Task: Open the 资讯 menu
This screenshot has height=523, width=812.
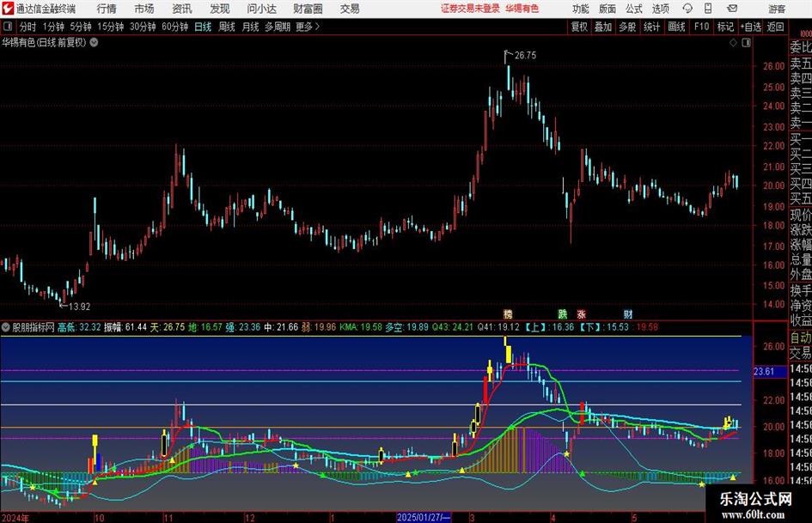Action: (x=182, y=9)
